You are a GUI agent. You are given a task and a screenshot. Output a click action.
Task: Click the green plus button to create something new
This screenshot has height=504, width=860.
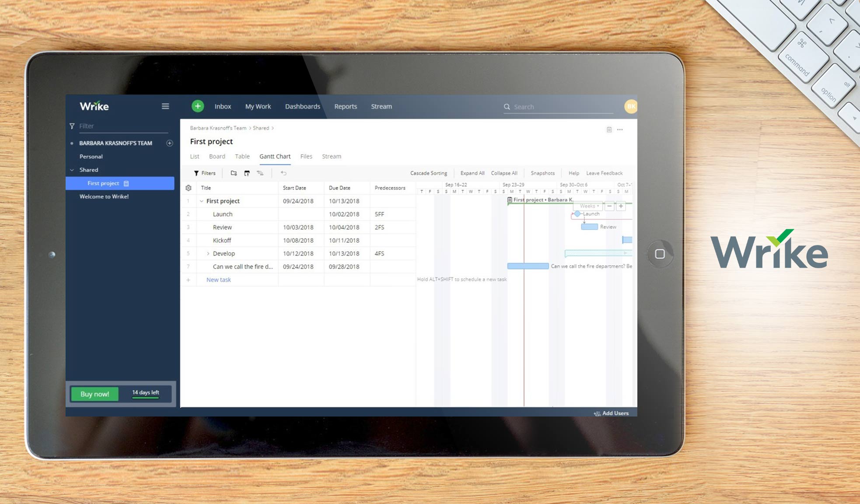click(198, 106)
